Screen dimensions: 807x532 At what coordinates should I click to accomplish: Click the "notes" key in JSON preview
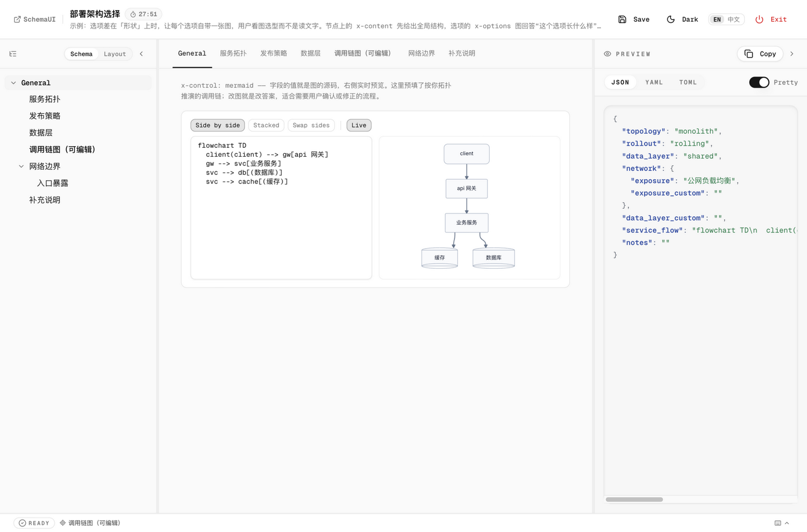coord(637,242)
